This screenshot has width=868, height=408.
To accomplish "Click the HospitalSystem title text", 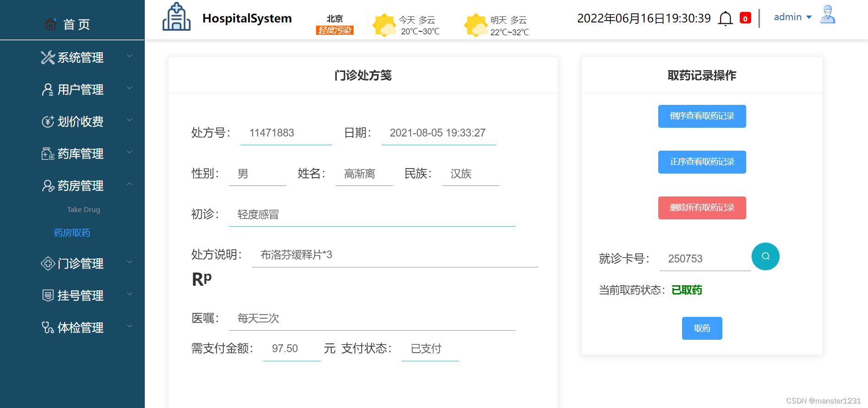I will [x=247, y=18].
